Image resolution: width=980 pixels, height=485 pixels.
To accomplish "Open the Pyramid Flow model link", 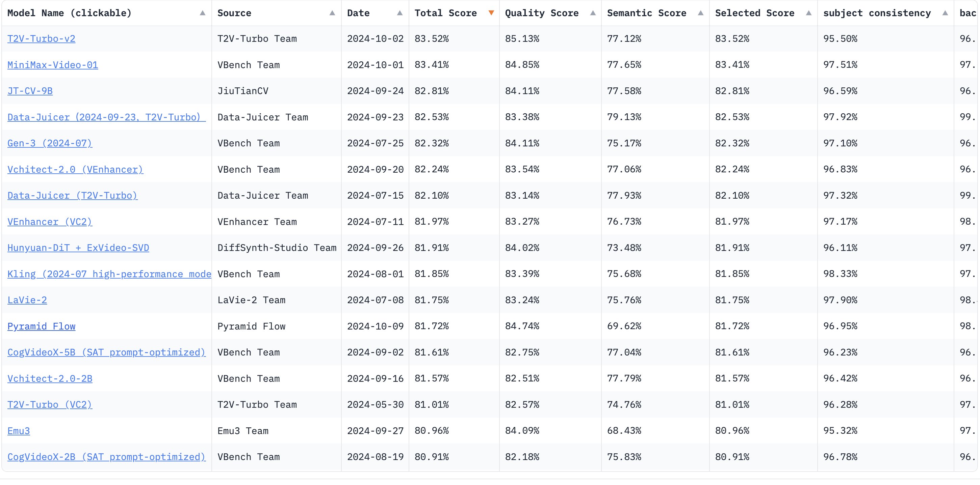I will tap(41, 326).
